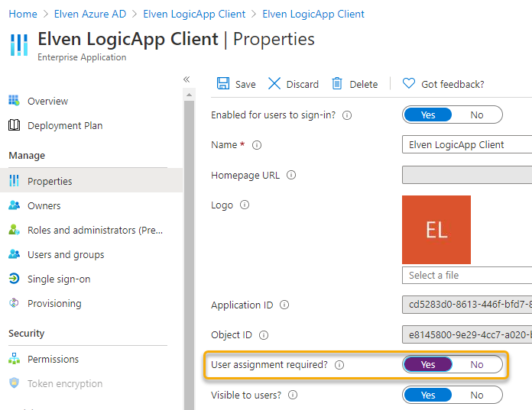Click Got feedback? link

[453, 84]
